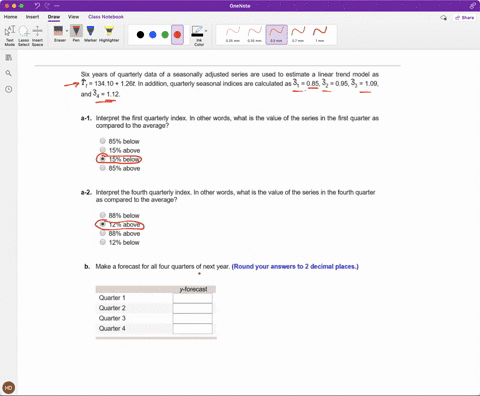Select the Eraser tool
Screen dimensions: 480x396
(59, 34)
